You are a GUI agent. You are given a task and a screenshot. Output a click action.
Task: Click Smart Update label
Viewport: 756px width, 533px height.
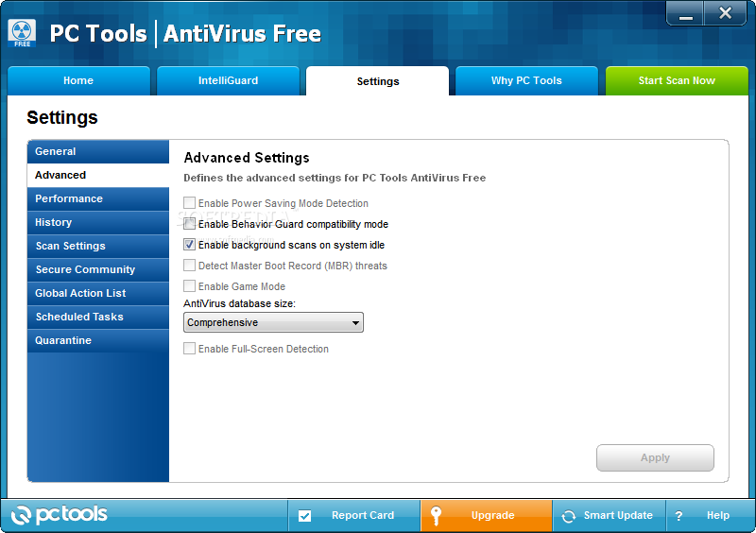point(618,516)
